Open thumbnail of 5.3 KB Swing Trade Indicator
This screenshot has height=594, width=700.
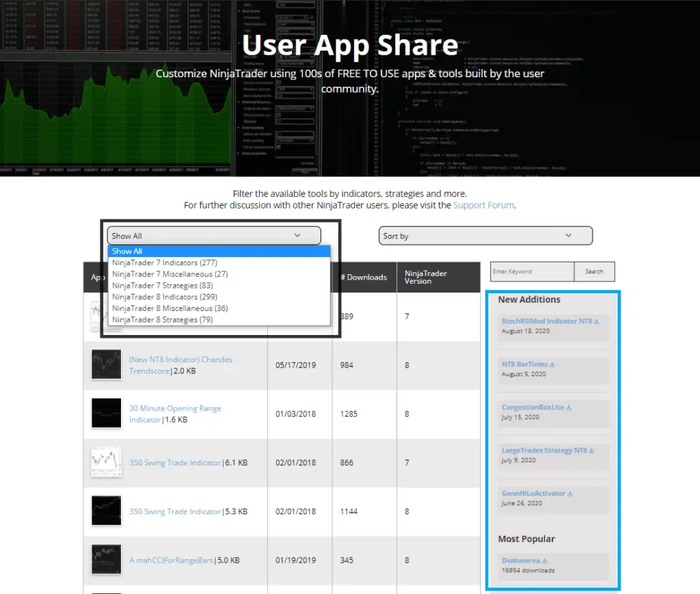(x=106, y=511)
